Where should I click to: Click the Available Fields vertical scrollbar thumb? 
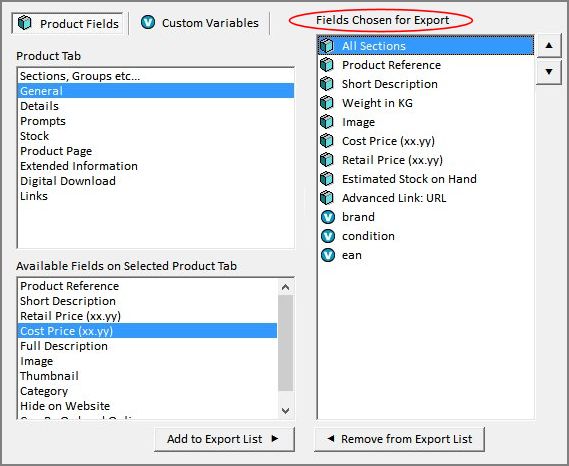pos(286,343)
